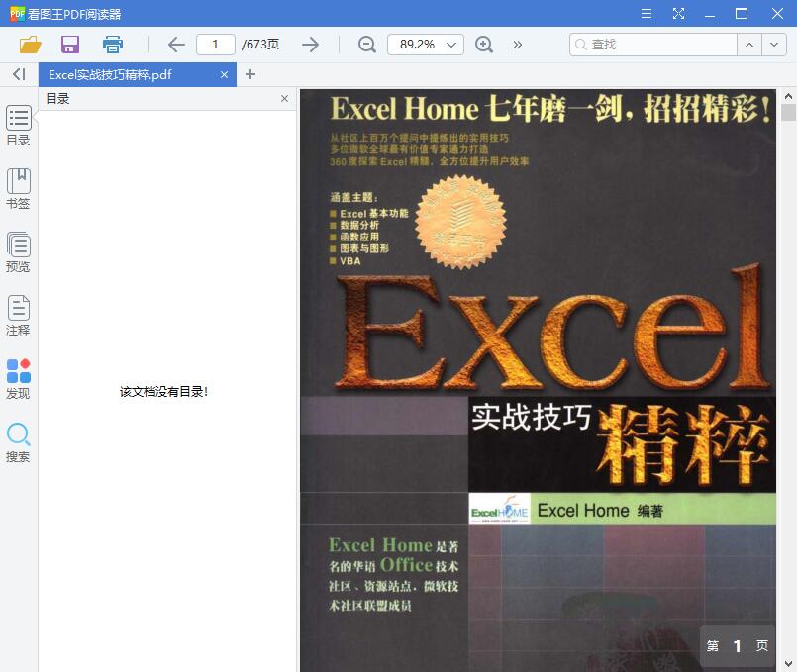Open the 目录 outline sidebar

(18, 126)
